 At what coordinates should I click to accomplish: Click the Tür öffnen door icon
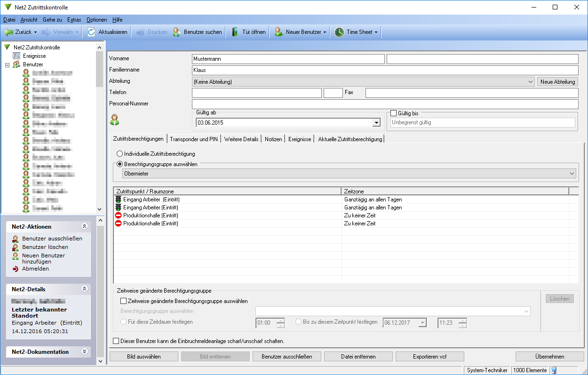[235, 32]
